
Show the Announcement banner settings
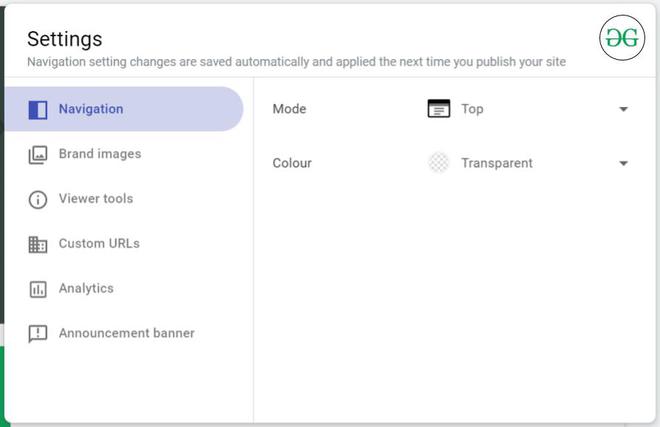(x=126, y=334)
